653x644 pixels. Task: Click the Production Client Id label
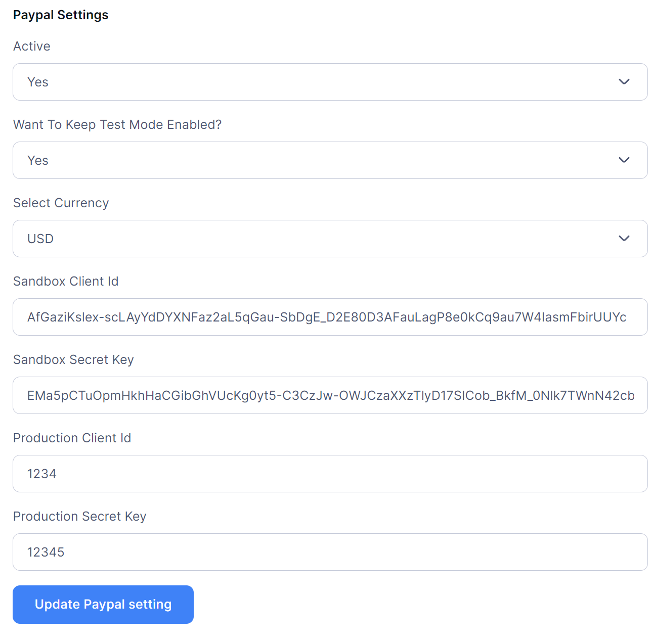[x=72, y=438]
